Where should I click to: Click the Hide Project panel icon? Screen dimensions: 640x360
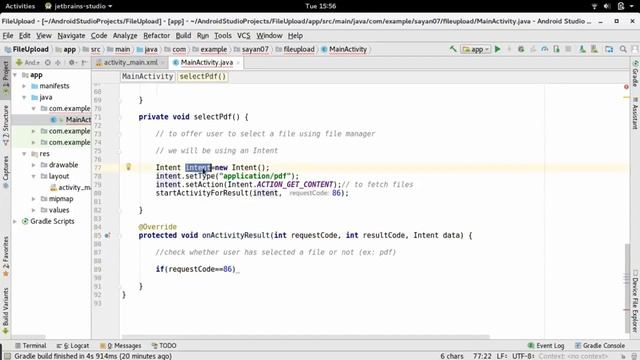click(84, 62)
